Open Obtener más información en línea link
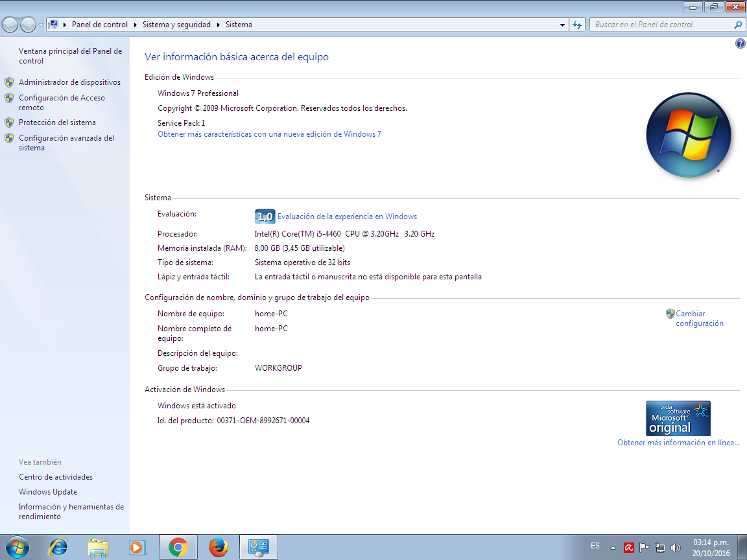747x560 pixels. coord(678,443)
